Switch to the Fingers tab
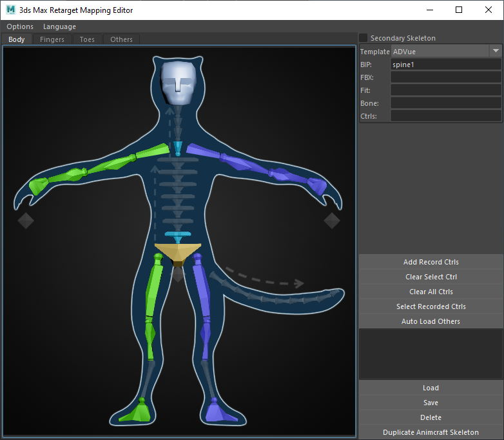The image size is (504, 440). tap(52, 39)
